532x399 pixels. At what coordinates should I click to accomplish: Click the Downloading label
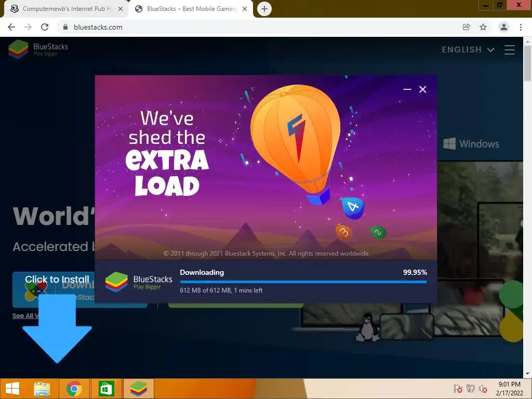[202, 272]
